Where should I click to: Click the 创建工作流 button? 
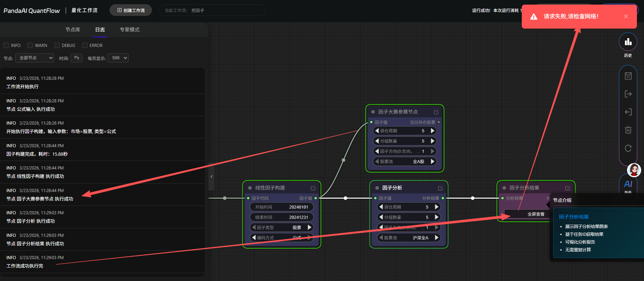pyautogui.click(x=131, y=10)
